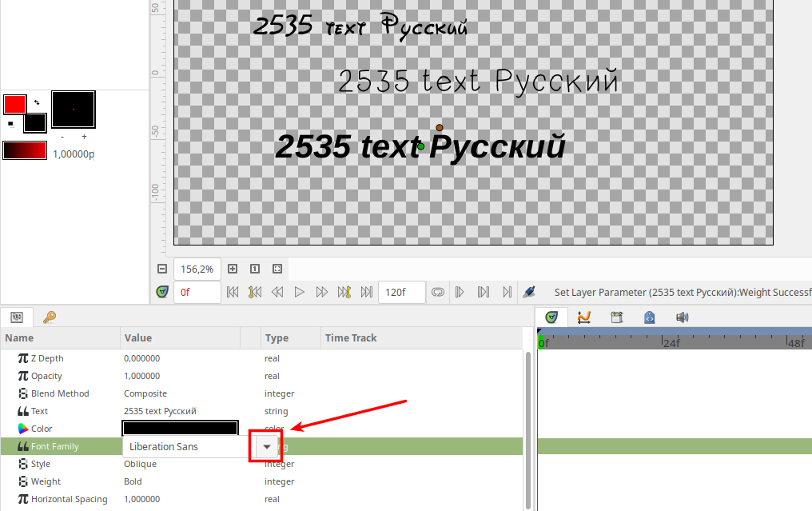Click the zoom in plus icon
The image size is (812, 511).
(x=233, y=269)
